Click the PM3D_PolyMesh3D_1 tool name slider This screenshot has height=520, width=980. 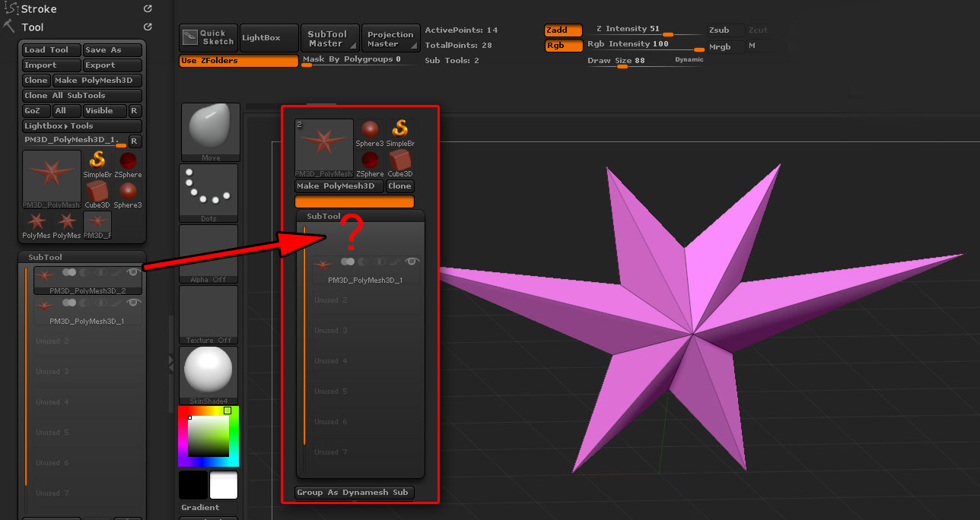pos(75,141)
